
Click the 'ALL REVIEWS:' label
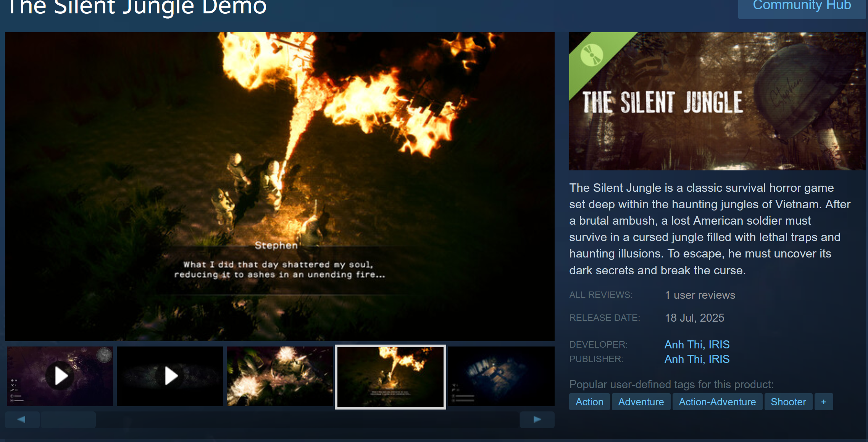tap(601, 295)
